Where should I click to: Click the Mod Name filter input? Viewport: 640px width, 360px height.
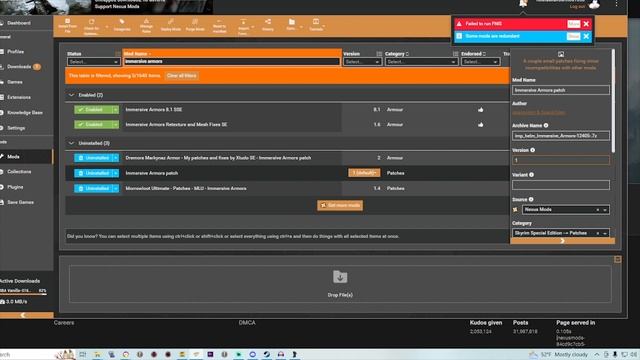point(232,62)
